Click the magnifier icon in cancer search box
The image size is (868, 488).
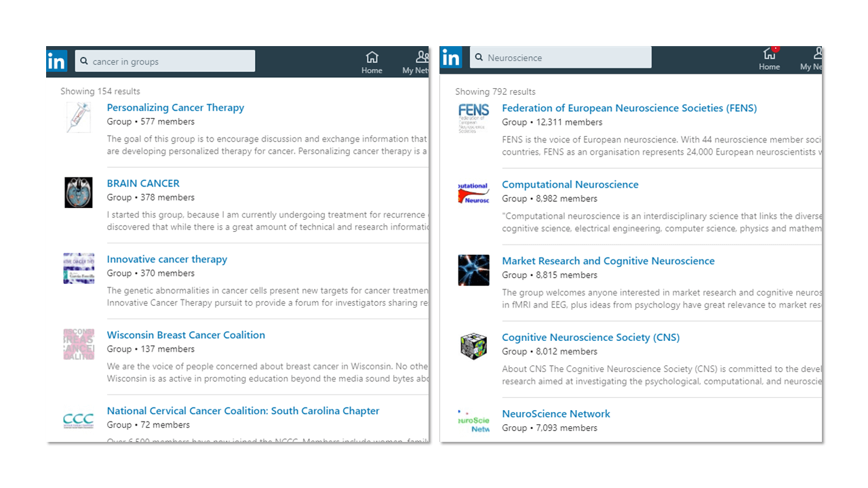pos(84,61)
